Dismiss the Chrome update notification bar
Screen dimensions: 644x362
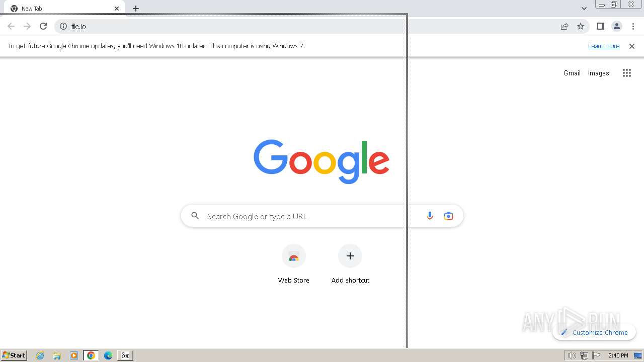pos(632,46)
